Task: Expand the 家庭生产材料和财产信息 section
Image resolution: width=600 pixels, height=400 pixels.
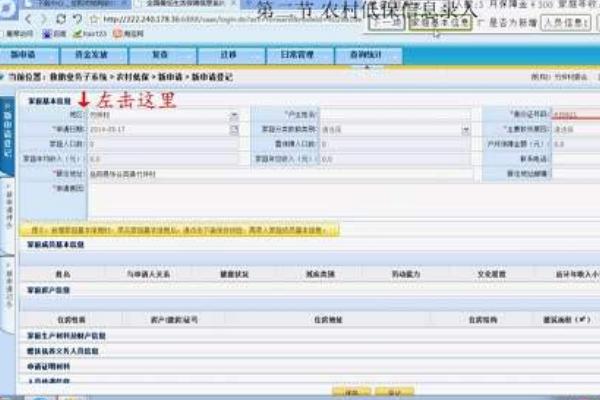Action: [66, 336]
